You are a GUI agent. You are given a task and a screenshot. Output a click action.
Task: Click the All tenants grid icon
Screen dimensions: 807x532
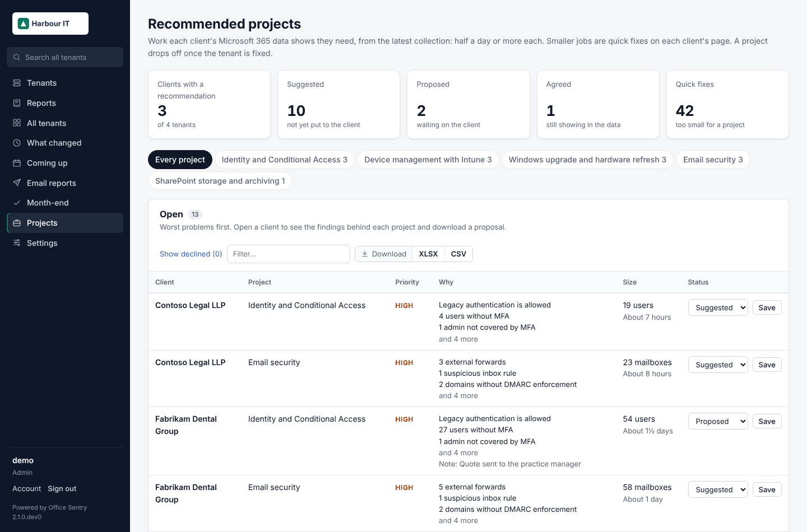click(17, 123)
